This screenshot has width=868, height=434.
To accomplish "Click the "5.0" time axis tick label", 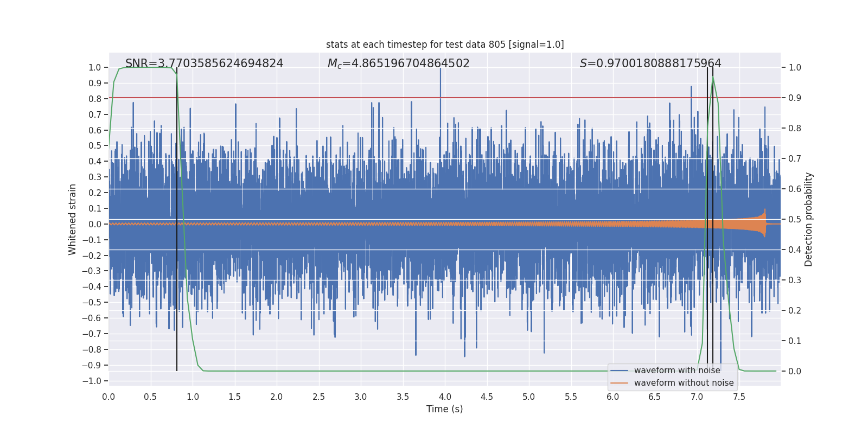I will [529, 397].
